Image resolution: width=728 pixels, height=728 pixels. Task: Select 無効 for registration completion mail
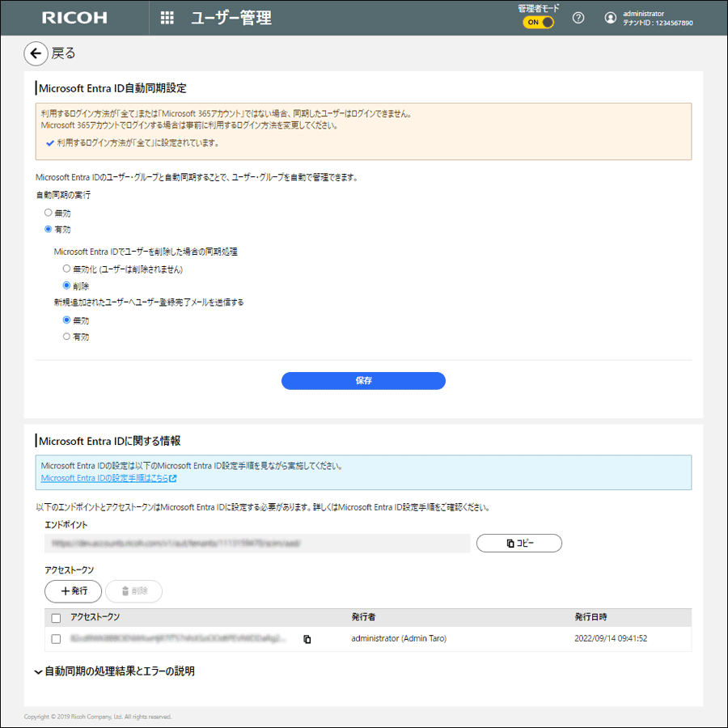(67, 320)
